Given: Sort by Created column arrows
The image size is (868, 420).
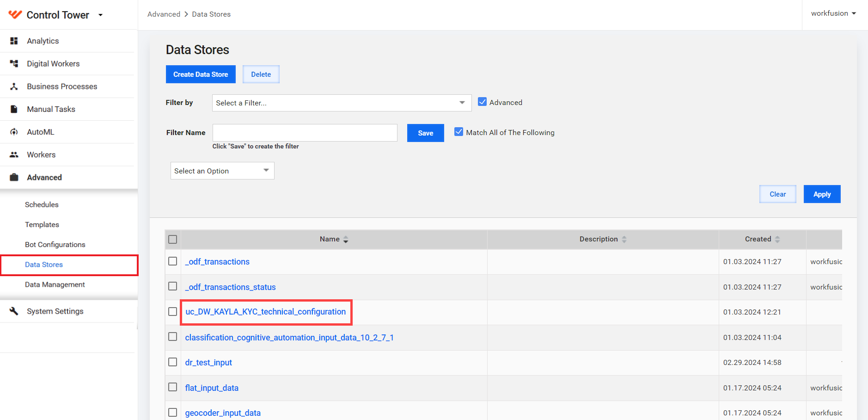Looking at the screenshot, I should click(777, 240).
